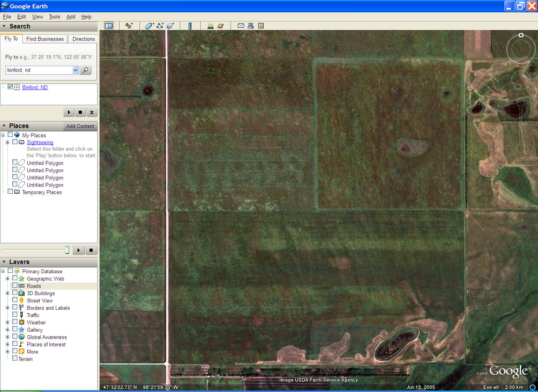Click the Global Awareness globe icon
Screen dimensions: 538x392
point(22,337)
